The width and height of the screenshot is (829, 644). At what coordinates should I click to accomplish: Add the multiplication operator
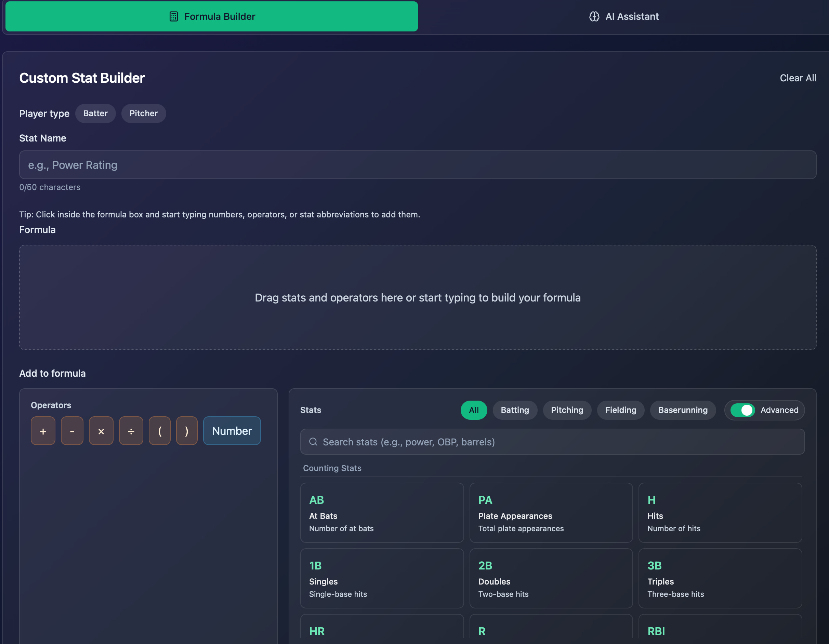pos(101,431)
